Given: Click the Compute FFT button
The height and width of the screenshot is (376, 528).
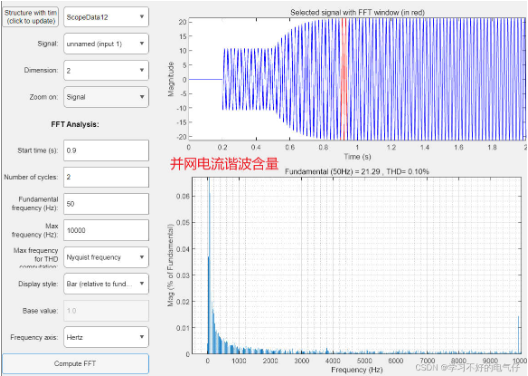Looking at the screenshot, I should 75,364.
